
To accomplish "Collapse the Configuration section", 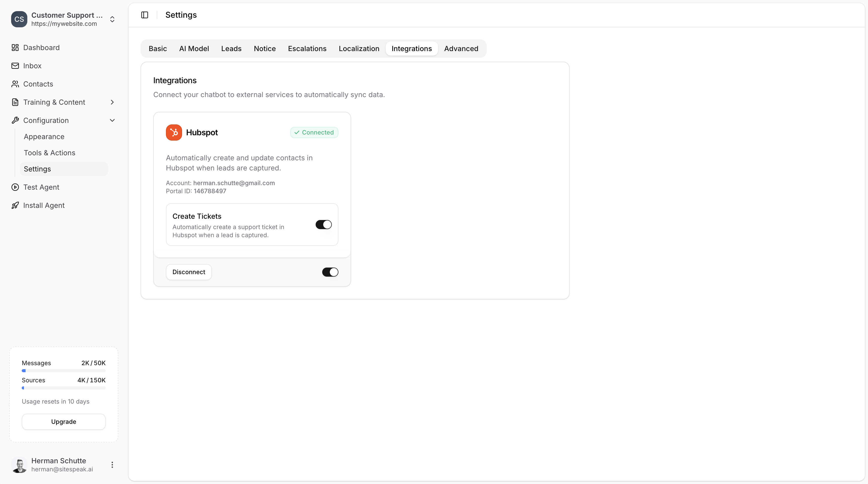I will tap(112, 120).
